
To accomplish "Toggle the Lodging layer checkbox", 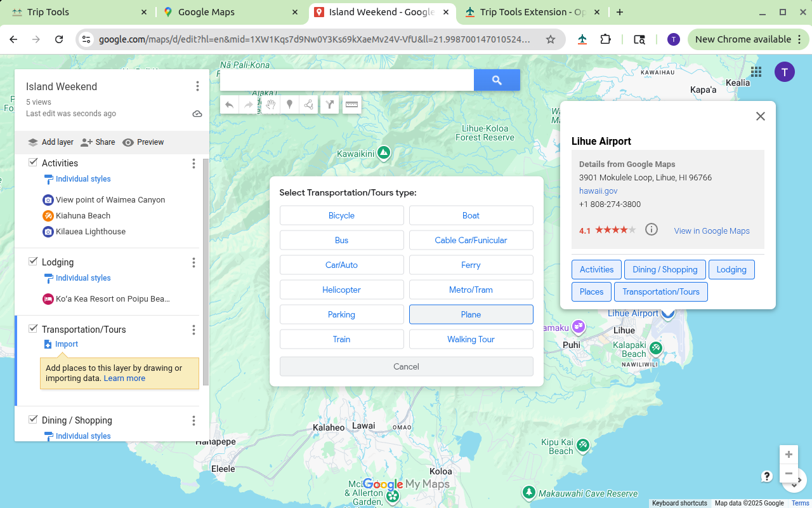I will click(x=33, y=262).
